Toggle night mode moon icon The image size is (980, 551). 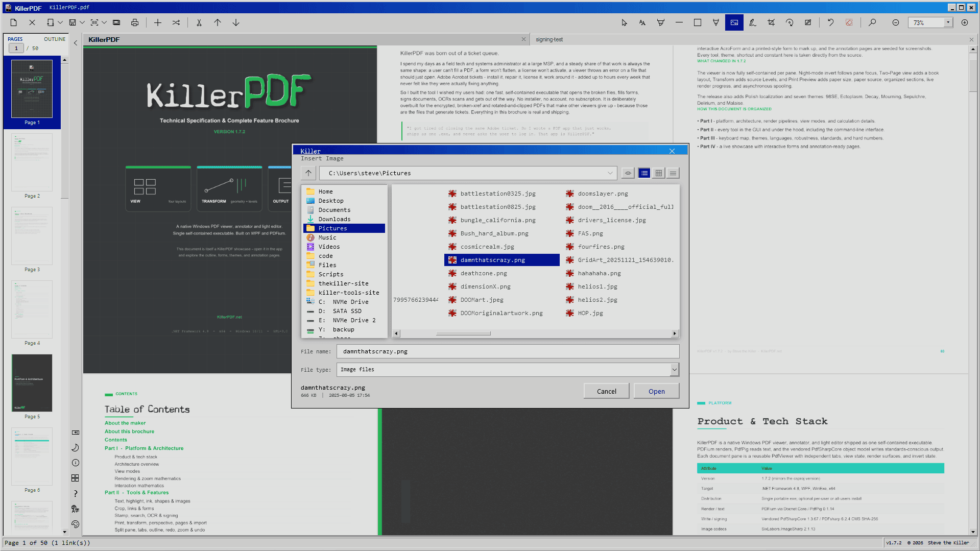click(x=76, y=447)
